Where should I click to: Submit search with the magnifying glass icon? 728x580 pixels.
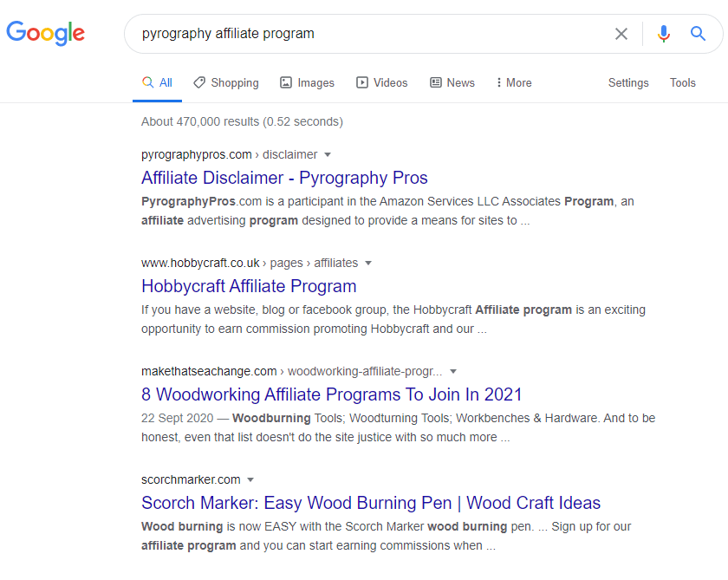(x=698, y=34)
